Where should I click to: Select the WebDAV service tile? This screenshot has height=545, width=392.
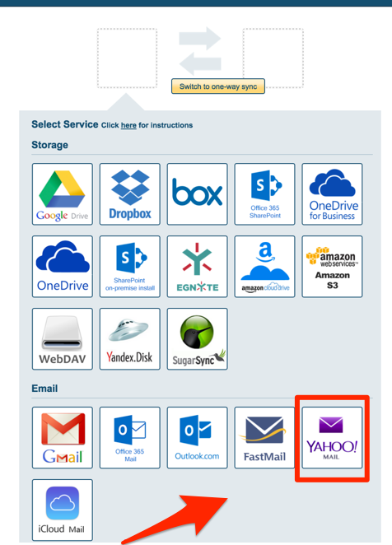(63, 339)
